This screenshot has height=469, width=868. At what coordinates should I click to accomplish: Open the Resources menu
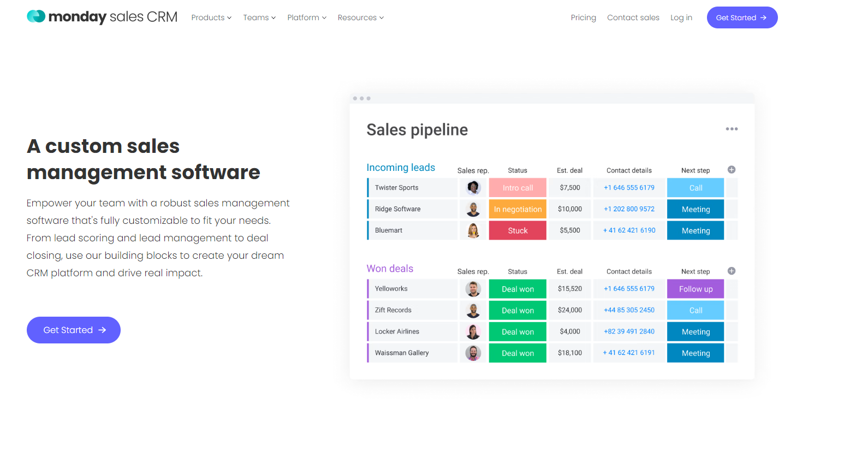(360, 17)
